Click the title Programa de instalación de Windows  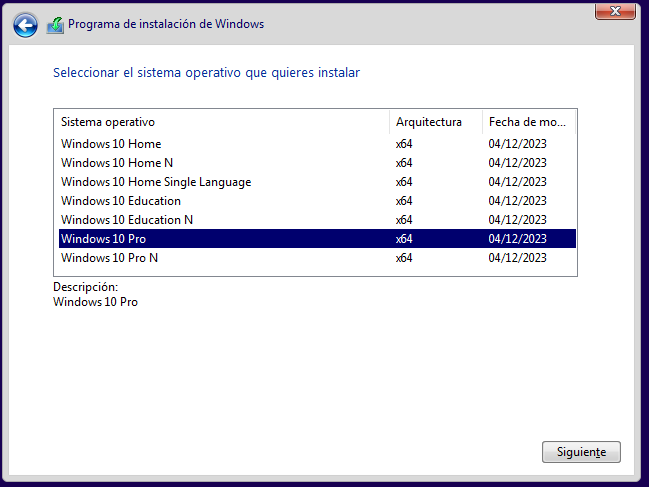[x=166, y=24]
